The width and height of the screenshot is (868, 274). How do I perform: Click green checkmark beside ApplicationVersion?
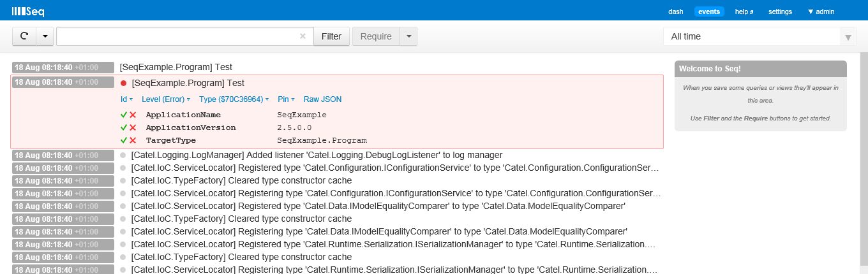pyautogui.click(x=124, y=127)
